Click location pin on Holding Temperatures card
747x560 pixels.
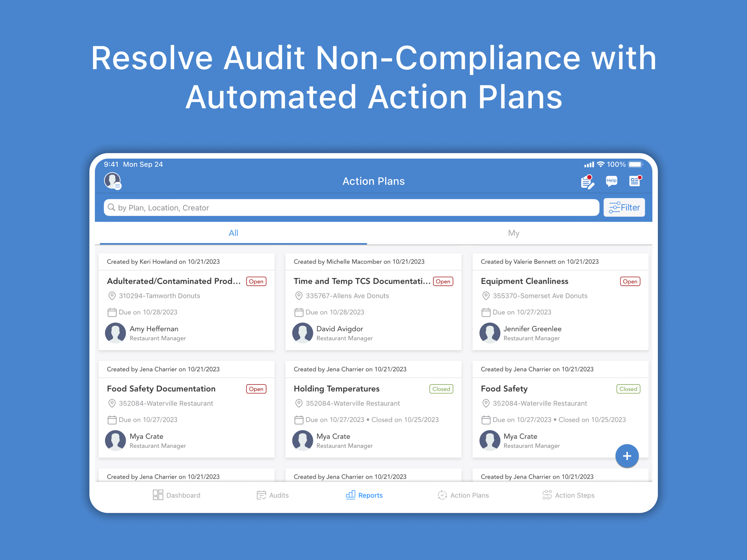pyautogui.click(x=299, y=403)
